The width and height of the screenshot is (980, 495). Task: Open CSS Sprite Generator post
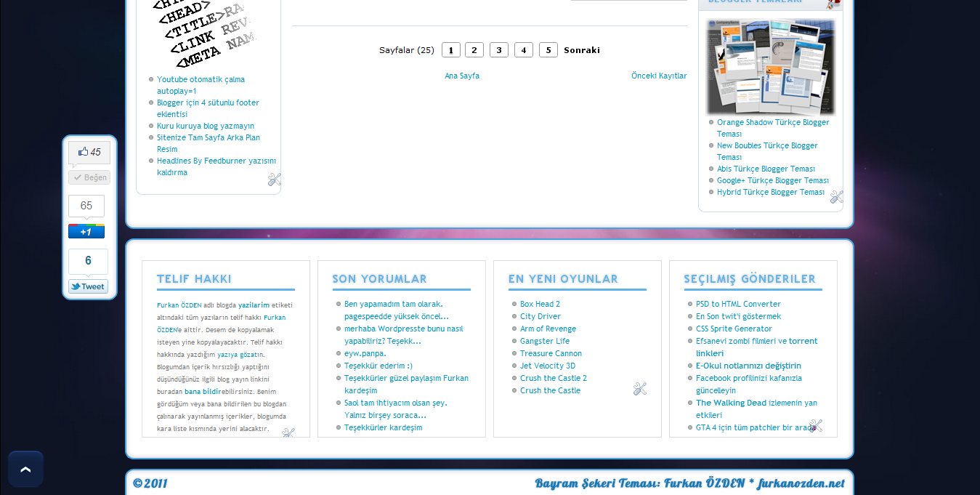point(734,329)
